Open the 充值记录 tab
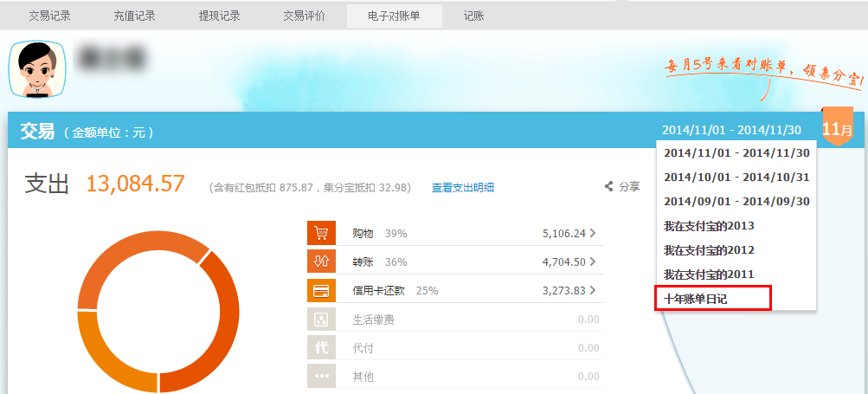Viewport: 868px width, 394px height. coord(134,16)
